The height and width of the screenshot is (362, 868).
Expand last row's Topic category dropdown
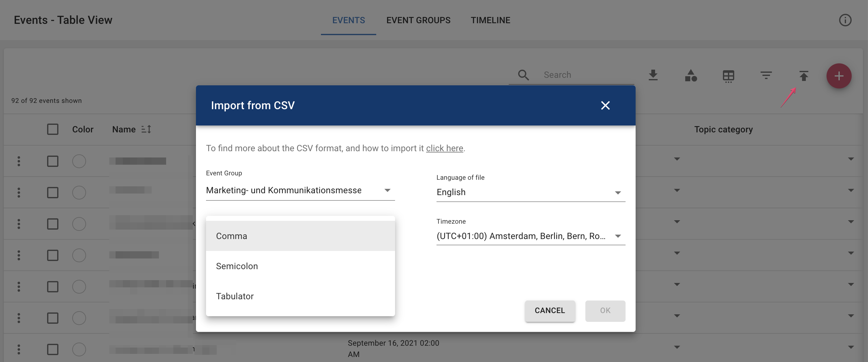tap(851, 347)
